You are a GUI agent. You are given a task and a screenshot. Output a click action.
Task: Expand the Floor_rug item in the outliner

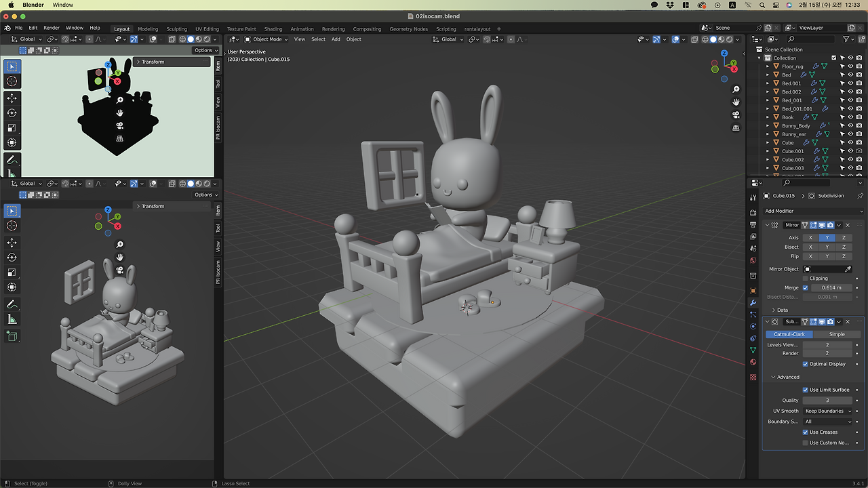768,66
